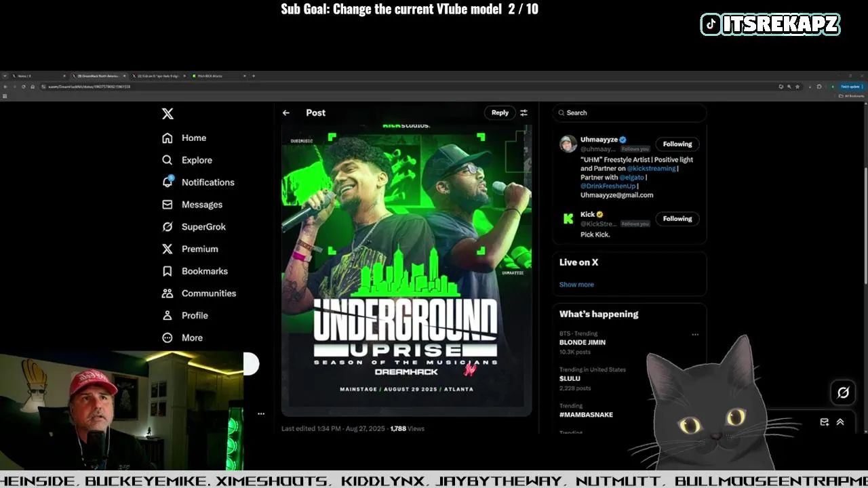Close the Pitch KICK Atlanta tab
This screenshot has width=868, height=488.
click(244, 76)
